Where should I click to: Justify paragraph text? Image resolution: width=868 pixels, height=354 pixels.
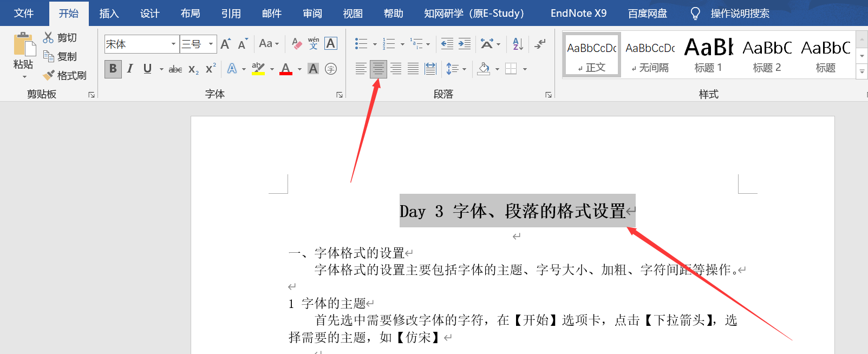[x=413, y=69]
